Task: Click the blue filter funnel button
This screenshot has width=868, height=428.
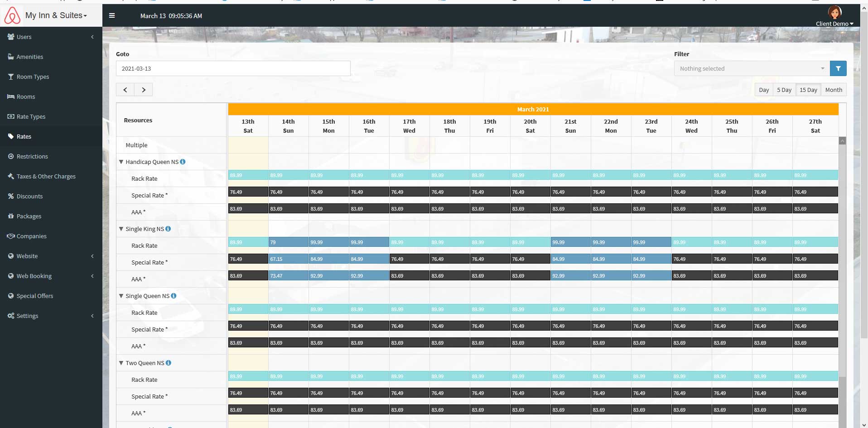Action: 838,68
